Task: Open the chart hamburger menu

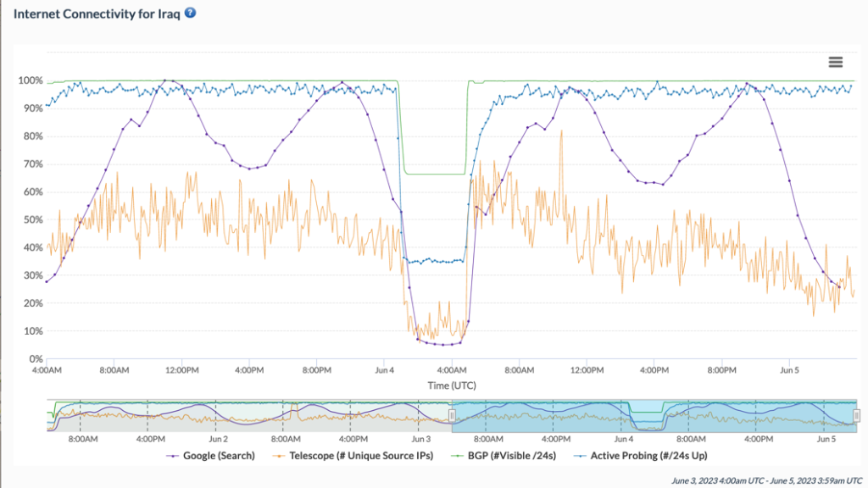Action: (835, 62)
